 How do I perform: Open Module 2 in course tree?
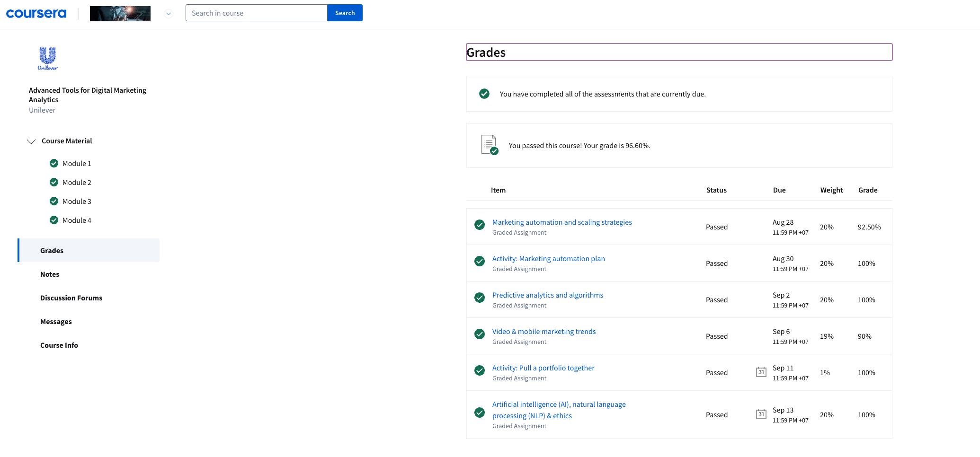[77, 183]
